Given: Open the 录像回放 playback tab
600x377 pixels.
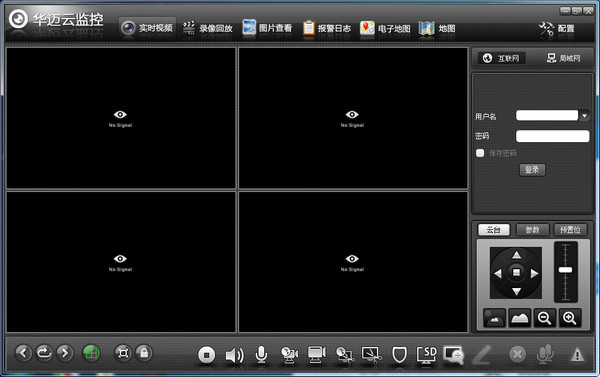Looking at the screenshot, I should 208,28.
